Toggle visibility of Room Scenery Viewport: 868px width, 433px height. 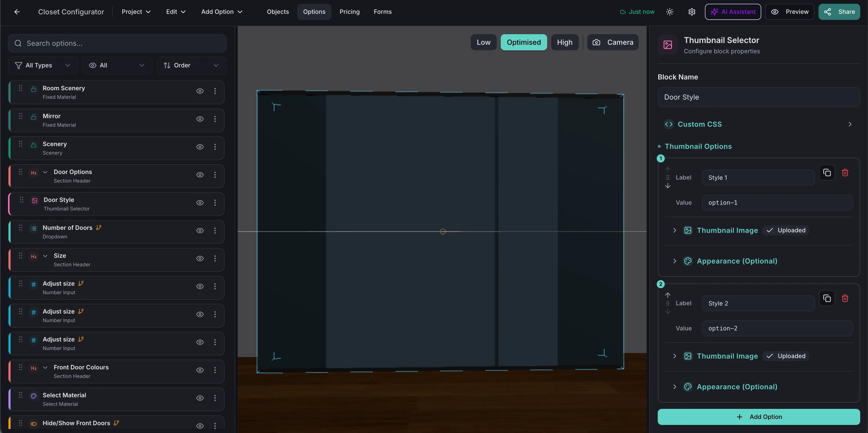click(200, 91)
